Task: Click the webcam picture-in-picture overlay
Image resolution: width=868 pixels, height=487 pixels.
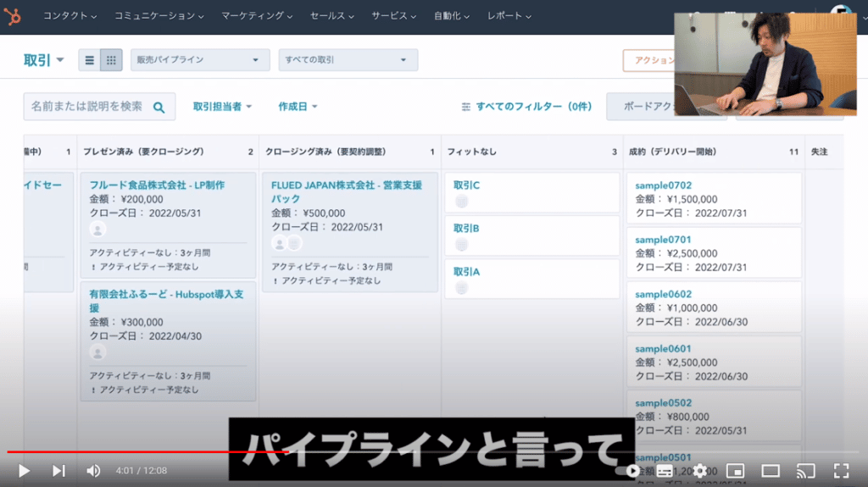Action: [765, 64]
